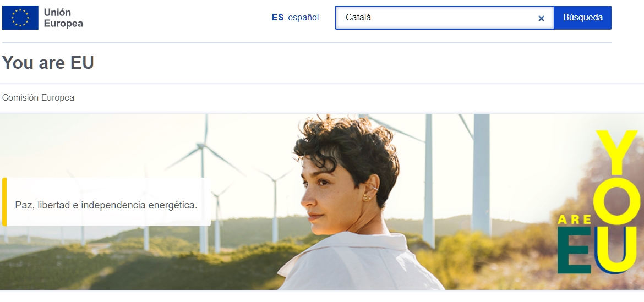Click the wind turbine banner image
644x302 pixels.
322,202
